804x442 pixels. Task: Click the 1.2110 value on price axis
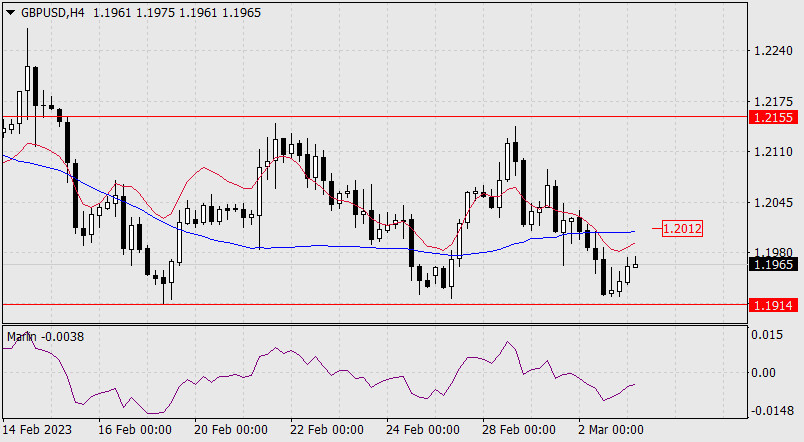pyautogui.click(x=773, y=153)
